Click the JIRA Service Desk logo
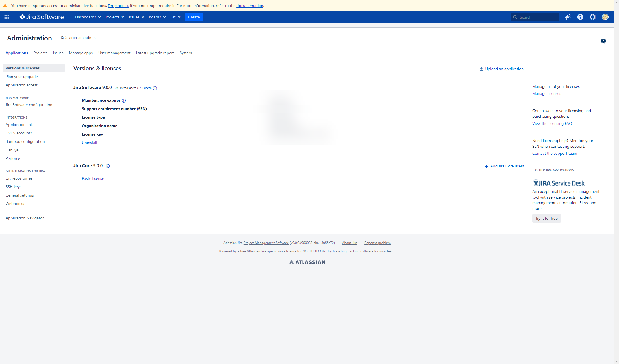Screen dimensions: 619x364 559,183
